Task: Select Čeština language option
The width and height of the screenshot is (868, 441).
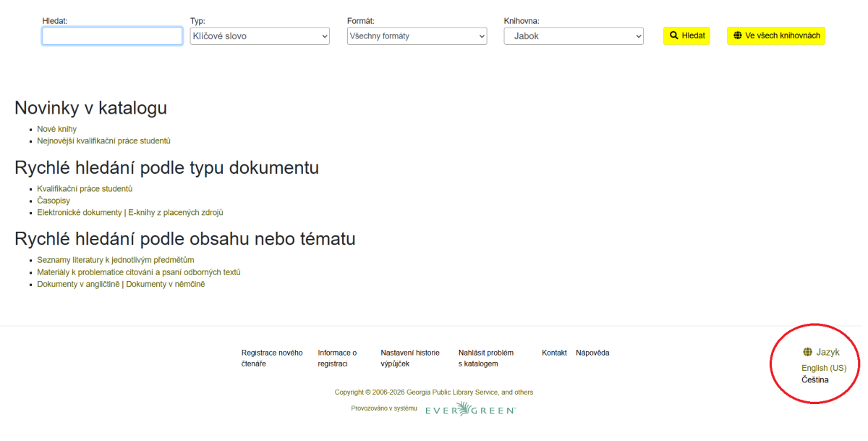Action: click(814, 380)
